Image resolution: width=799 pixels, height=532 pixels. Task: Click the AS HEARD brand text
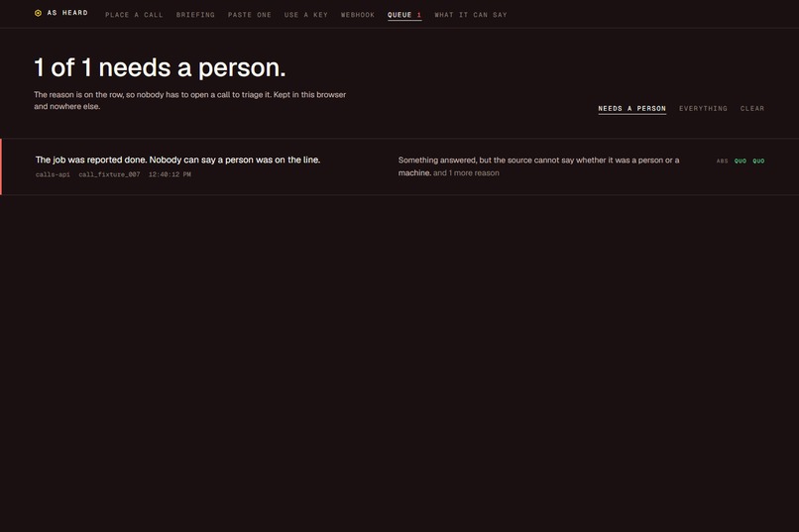pos(67,13)
